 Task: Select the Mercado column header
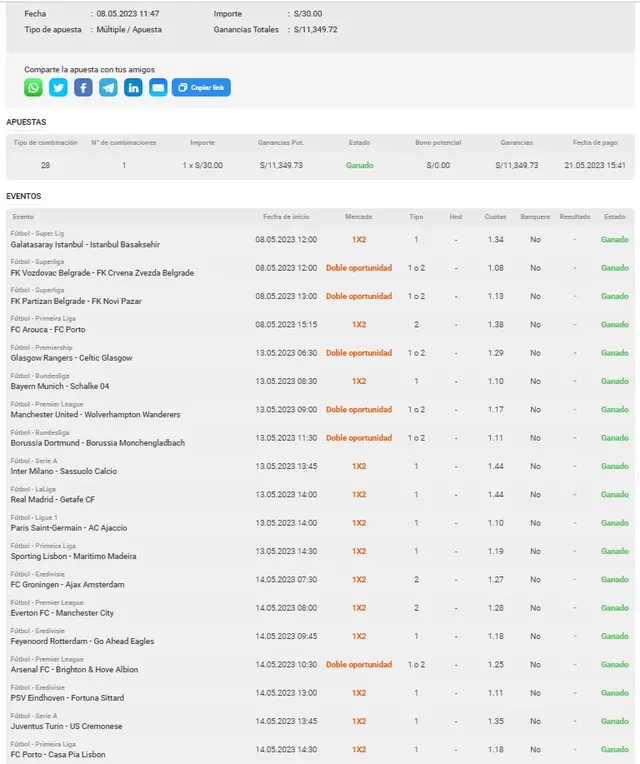click(x=359, y=216)
